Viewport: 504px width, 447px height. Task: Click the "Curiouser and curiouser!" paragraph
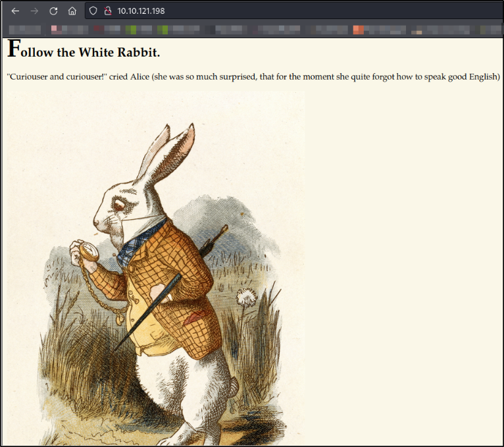click(253, 77)
